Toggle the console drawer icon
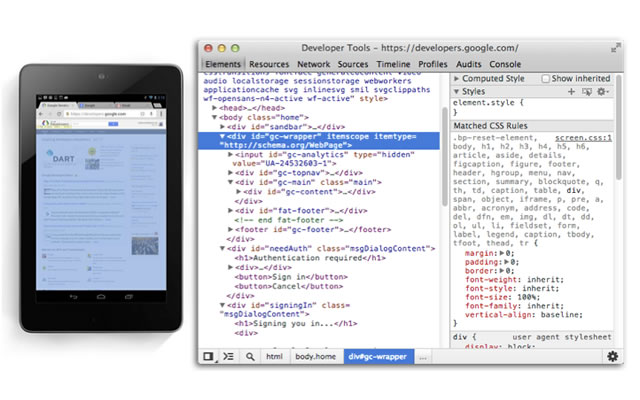The width and height of the screenshot is (640, 400). click(x=229, y=356)
